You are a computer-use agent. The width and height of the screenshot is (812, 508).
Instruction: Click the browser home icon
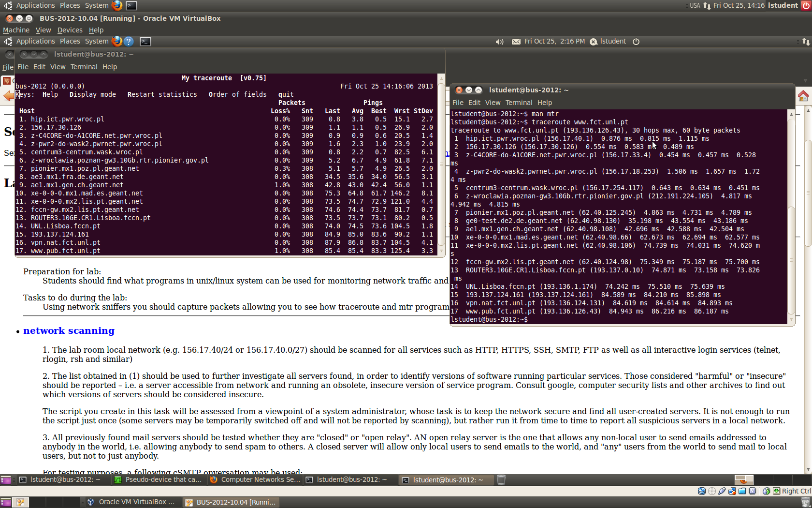(x=803, y=96)
